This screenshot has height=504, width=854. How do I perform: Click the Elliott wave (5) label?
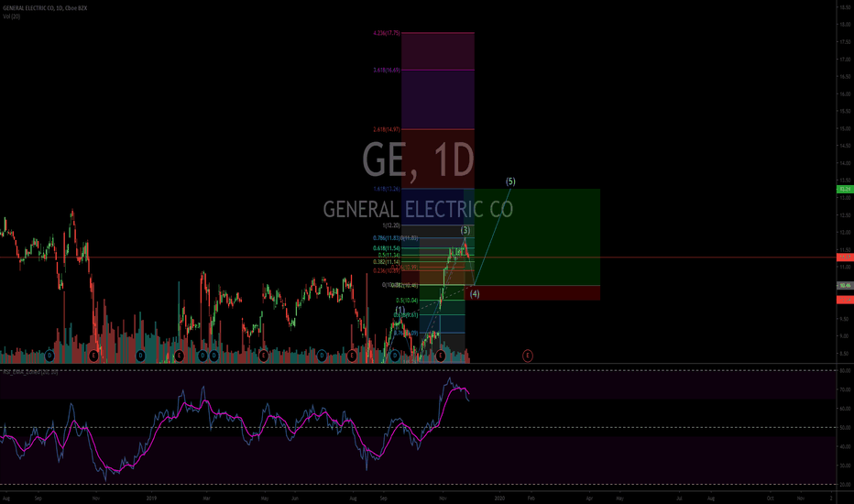pyautogui.click(x=510, y=181)
